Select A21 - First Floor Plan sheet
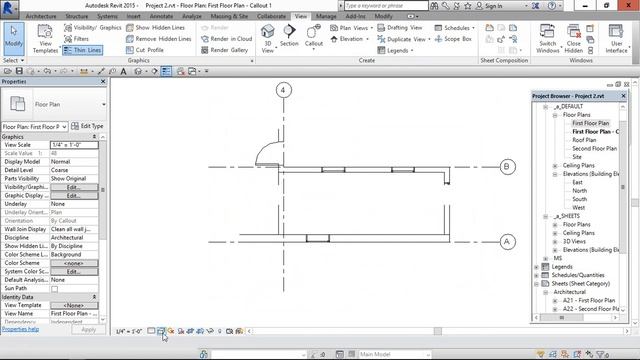640x360 pixels. [x=589, y=300]
